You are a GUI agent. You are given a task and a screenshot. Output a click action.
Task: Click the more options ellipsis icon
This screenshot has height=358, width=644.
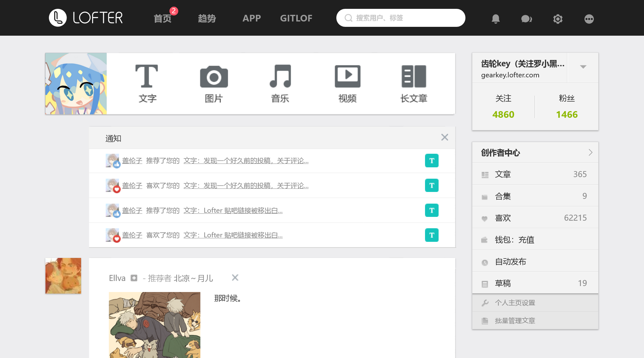tap(589, 18)
